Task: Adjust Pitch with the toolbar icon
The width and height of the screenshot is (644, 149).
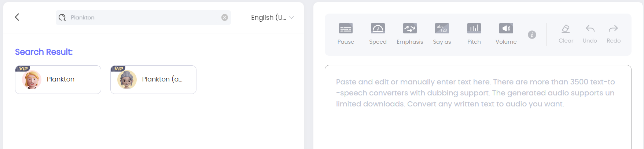Action: point(474,34)
